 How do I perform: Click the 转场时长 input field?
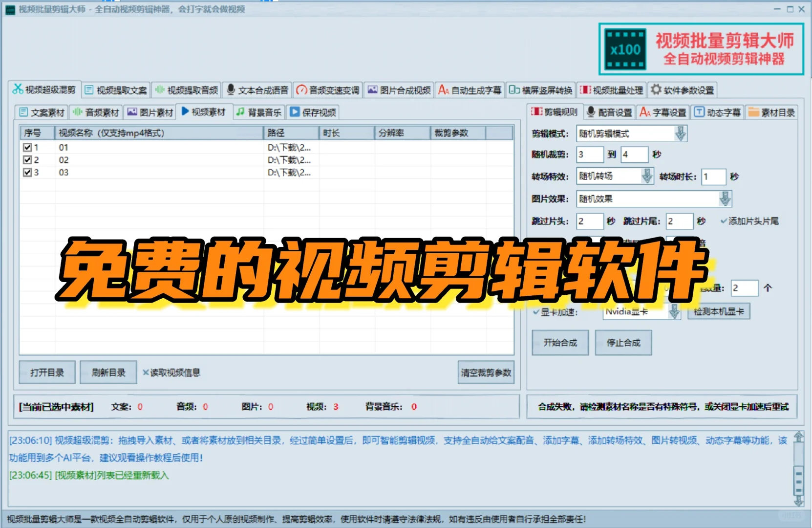click(713, 176)
